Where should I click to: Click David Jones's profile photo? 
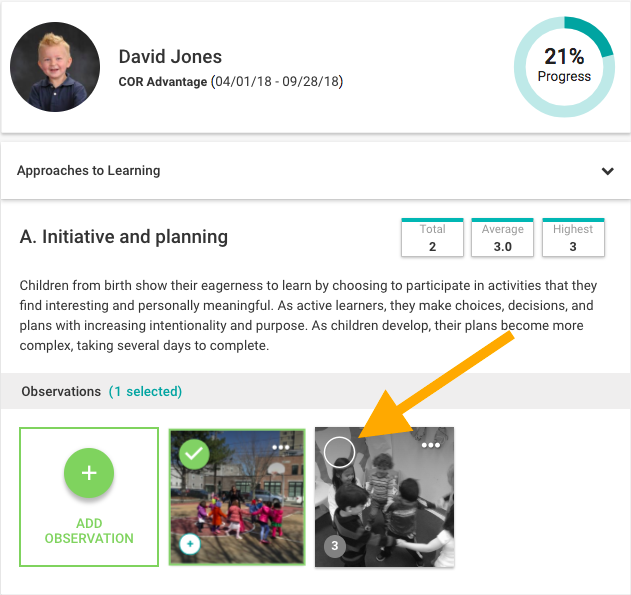[55, 67]
